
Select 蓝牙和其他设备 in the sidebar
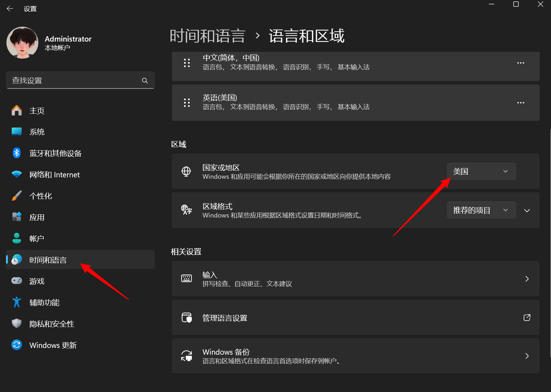point(80,153)
